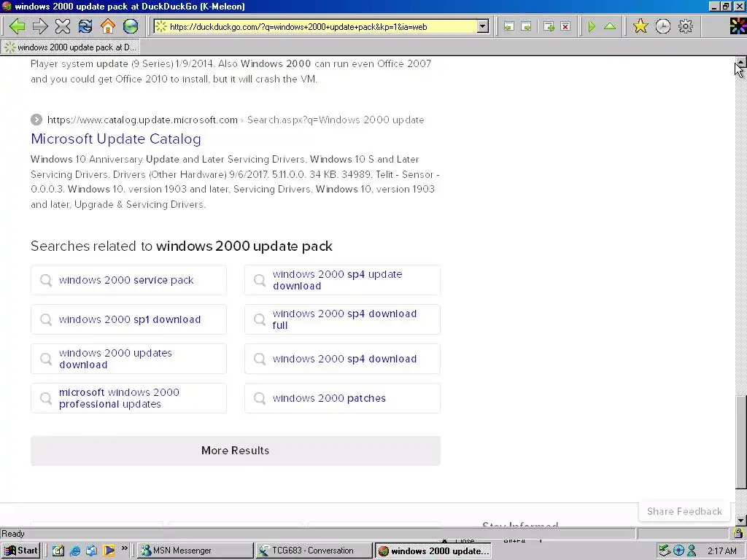Click the security padlock in status bar
Image resolution: width=747 pixels, height=560 pixels.
738,533
